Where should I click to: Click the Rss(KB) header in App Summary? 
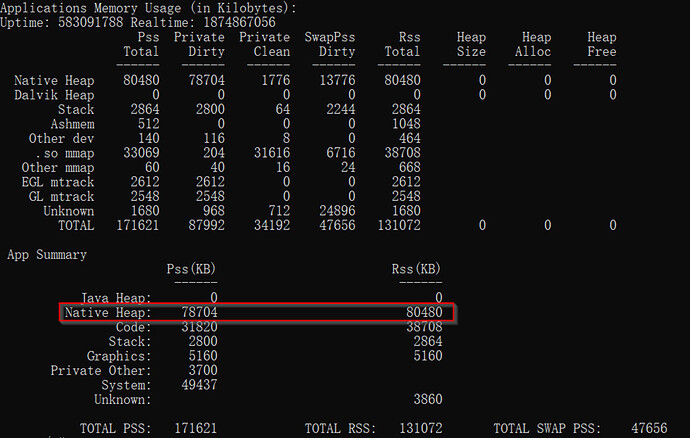click(x=417, y=269)
